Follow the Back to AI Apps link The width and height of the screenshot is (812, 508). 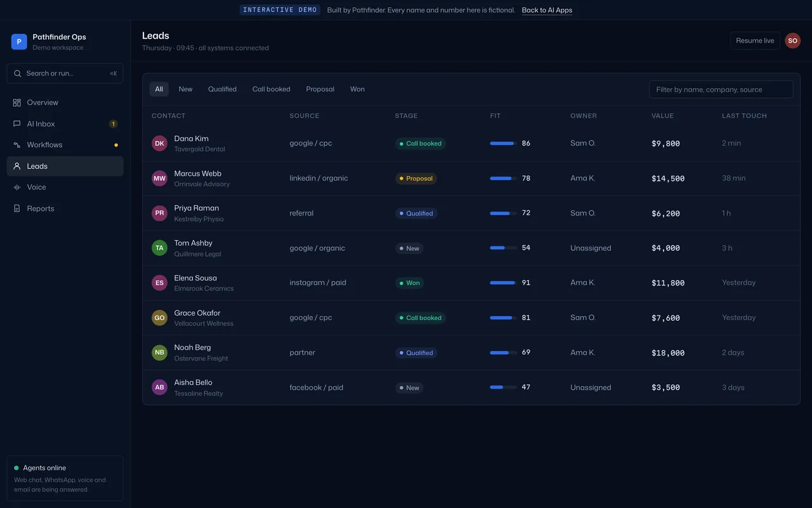coord(547,10)
